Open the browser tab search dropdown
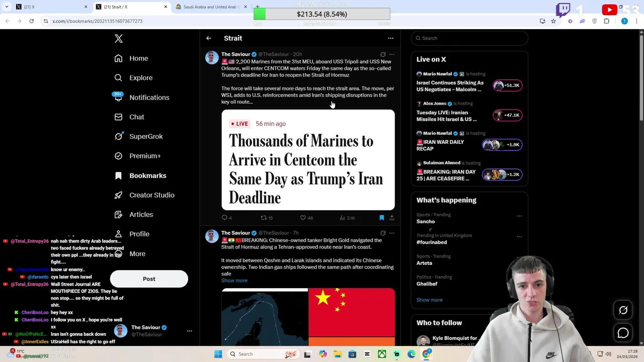The width and height of the screenshot is (644, 362). click(x=6, y=7)
